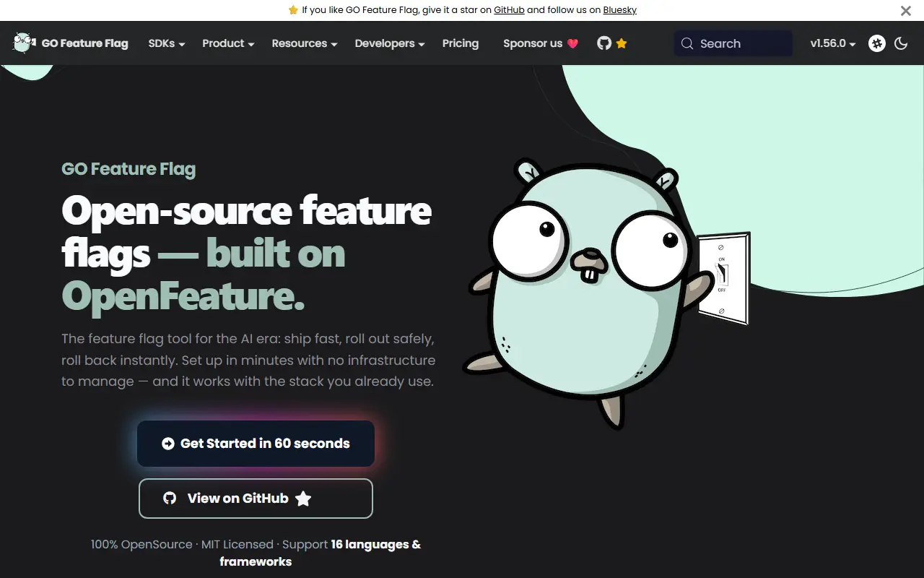Click Get Started in 60 seconds
This screenshot has width=924, height=578.
pyautogui.click(x=256, y=444)
